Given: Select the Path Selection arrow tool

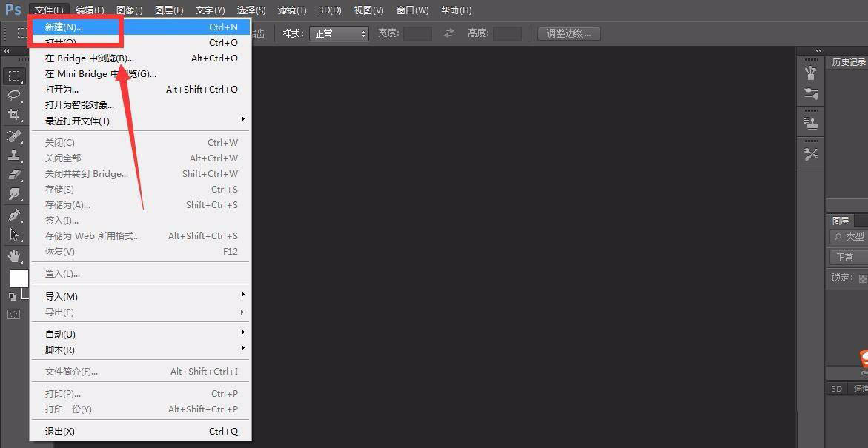Looking at the screenshot, I should [14, 235].
